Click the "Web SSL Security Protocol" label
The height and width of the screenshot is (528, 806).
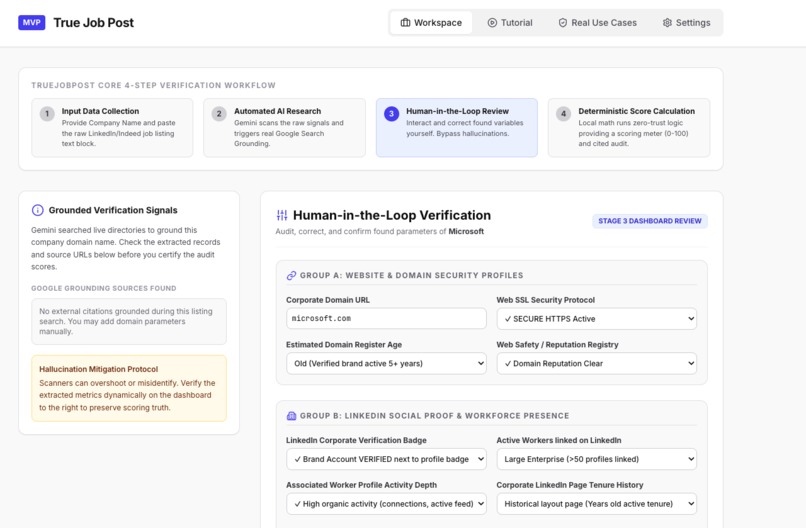click(x=545, y=300)
